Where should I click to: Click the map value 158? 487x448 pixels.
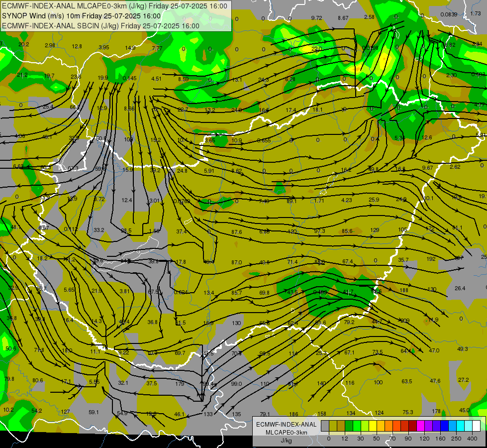click(x=322, y=414)
